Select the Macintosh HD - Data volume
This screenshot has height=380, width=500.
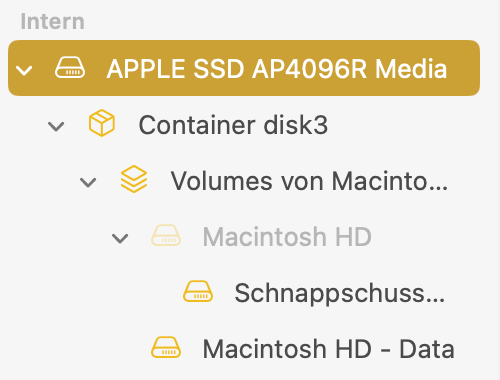tap(329, 349)
